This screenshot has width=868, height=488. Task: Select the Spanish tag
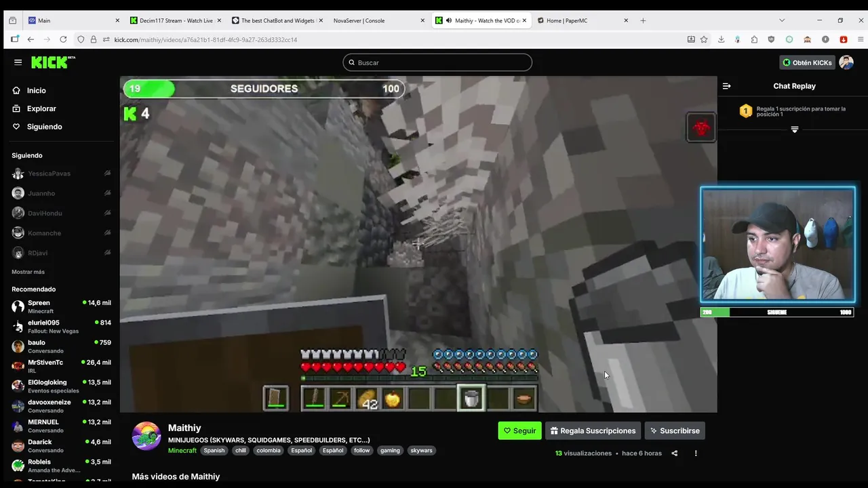click(214, 451)
